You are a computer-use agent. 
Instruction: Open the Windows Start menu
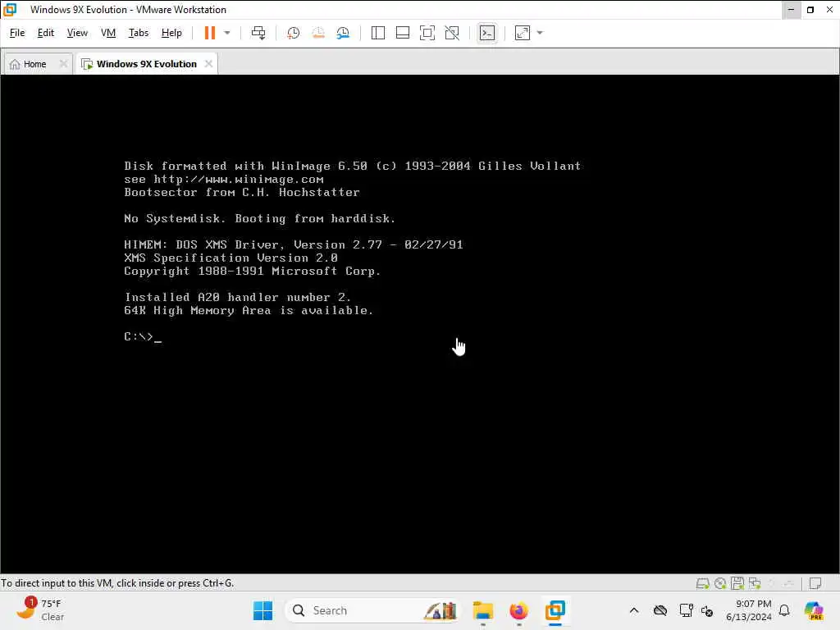coord(262,610)
